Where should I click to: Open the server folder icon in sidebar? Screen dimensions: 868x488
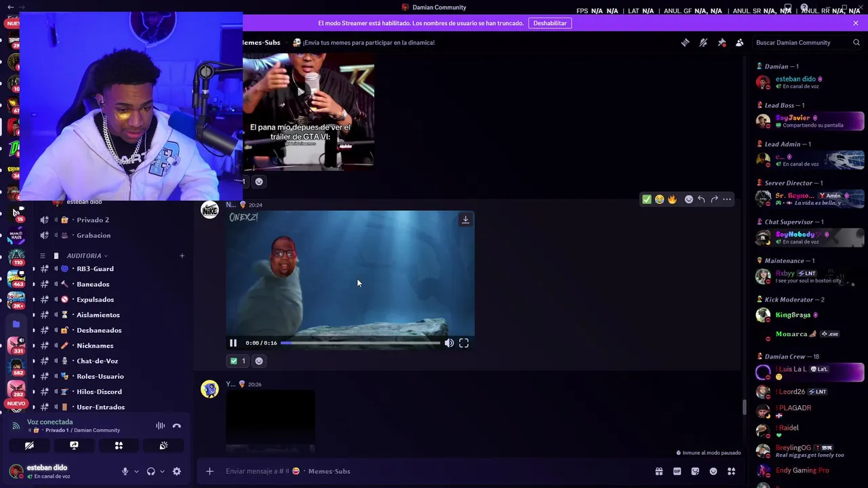[16, 324]
